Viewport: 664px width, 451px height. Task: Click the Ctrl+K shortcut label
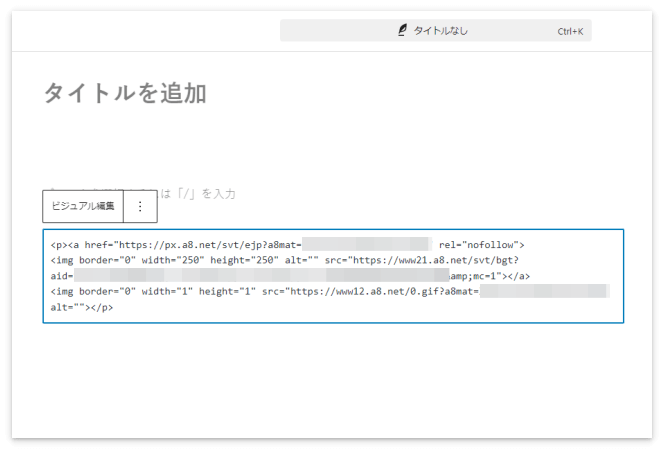pos(570,31)
